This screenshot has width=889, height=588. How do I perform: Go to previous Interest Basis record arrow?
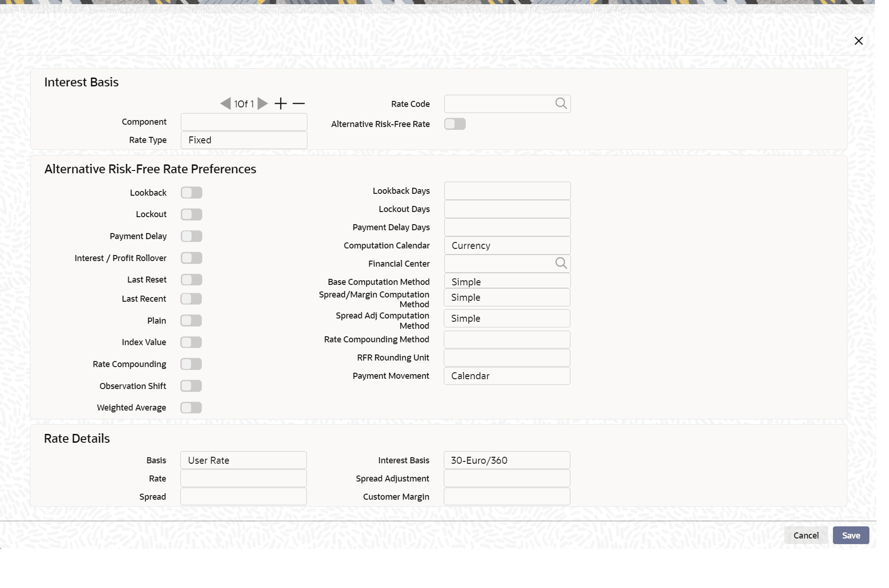pos(226,104)
